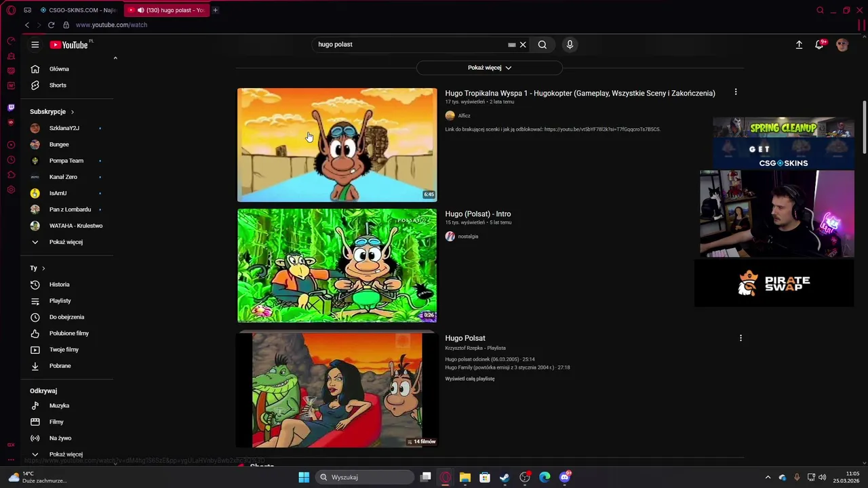
Task: Go to 'Główna' home in sidebar
Action: point(59,69)
